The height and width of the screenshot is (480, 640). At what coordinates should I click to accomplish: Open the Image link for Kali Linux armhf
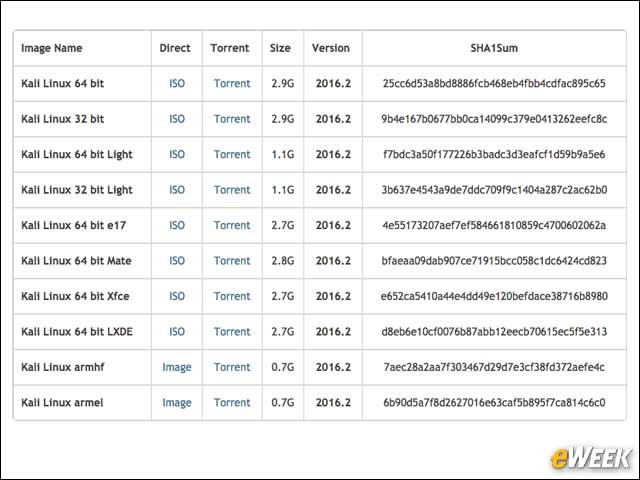(177, 367)
